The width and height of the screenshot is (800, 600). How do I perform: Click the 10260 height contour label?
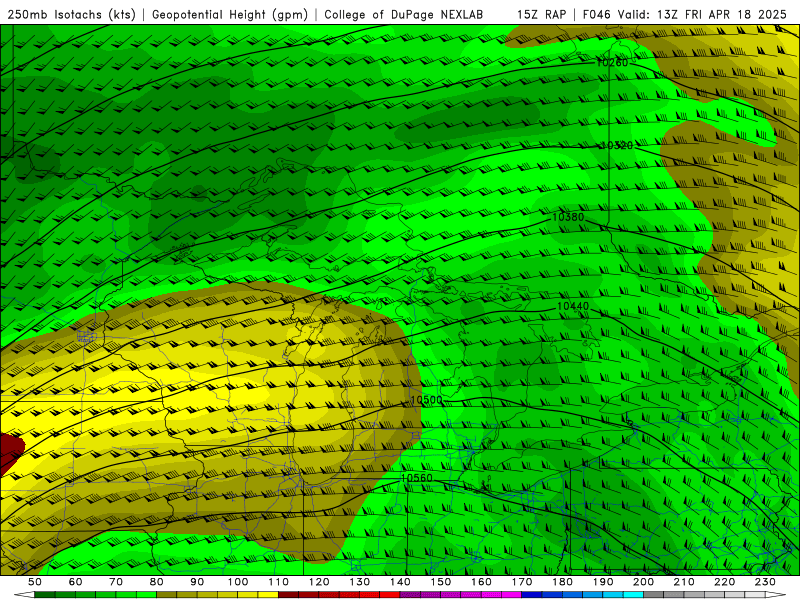[612, 63]
